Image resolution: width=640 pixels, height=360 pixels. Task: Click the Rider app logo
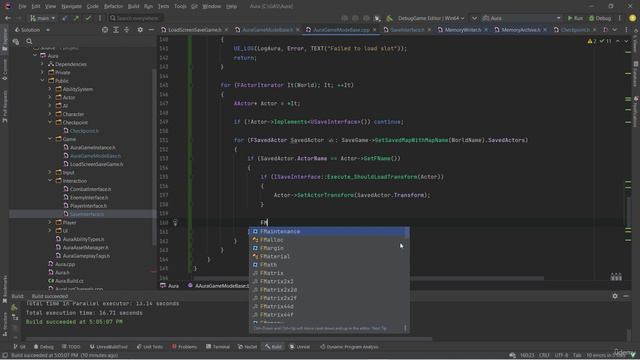coord(7,6)
